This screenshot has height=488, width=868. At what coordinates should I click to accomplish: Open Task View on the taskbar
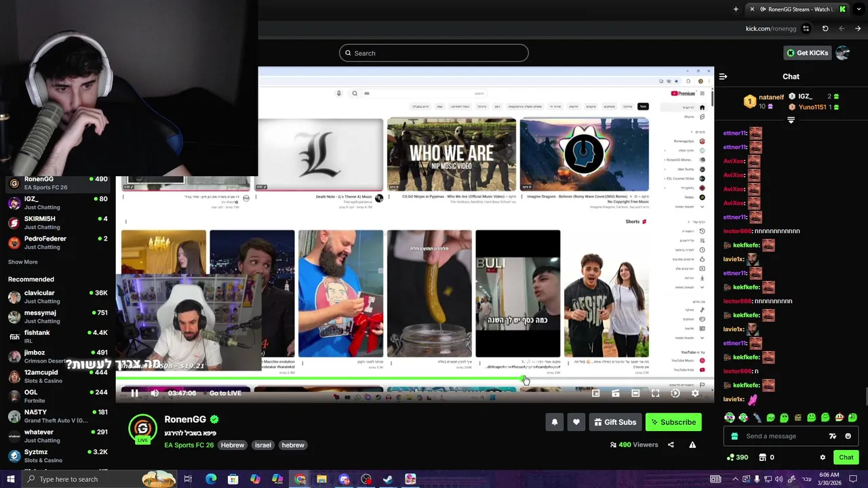pos(188,479)
